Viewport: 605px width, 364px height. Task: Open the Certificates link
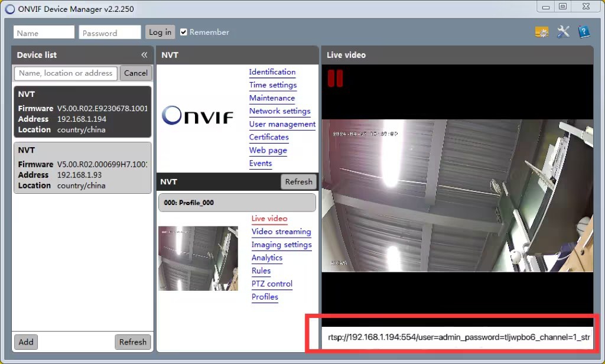tap(269, 137)
